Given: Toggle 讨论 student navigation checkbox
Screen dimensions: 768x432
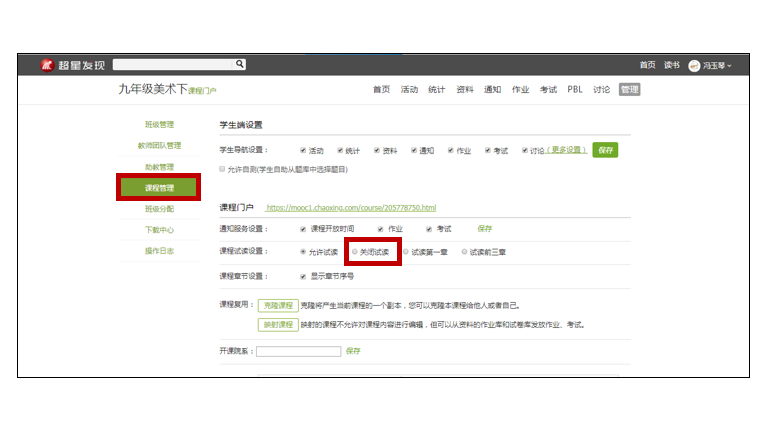Looking at the screenshot, I should pos(525,150).
